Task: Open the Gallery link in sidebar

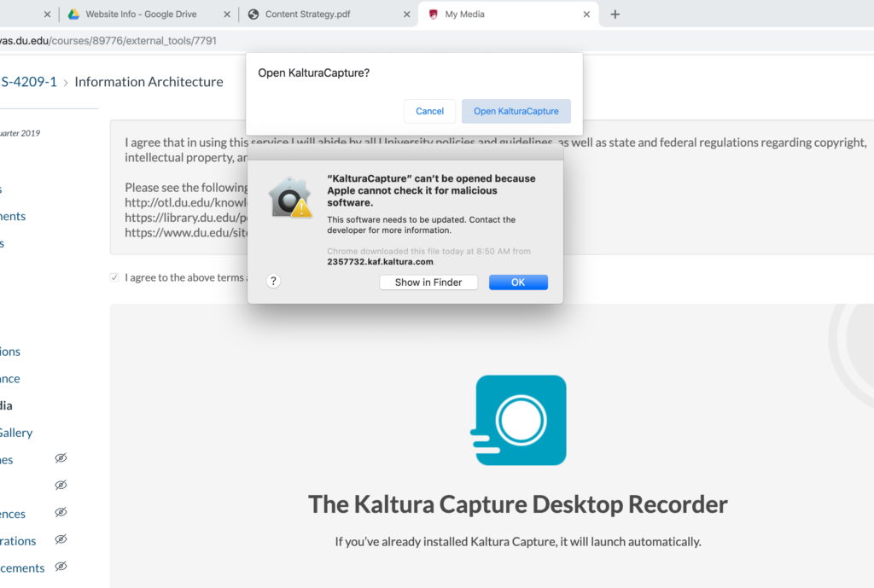Action: point(16,433)
